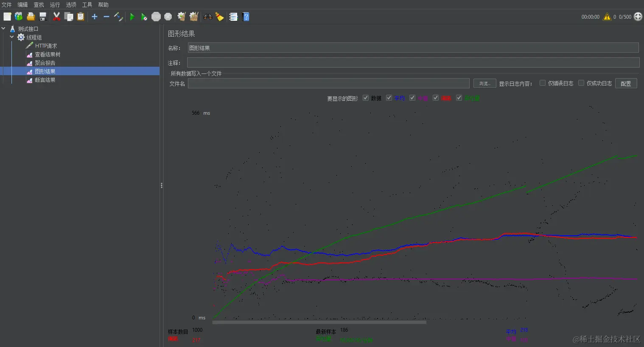Click the 最新样本 value 186
Image resolution: width=644 pixels, height=347 pixels.
(344, 330)
